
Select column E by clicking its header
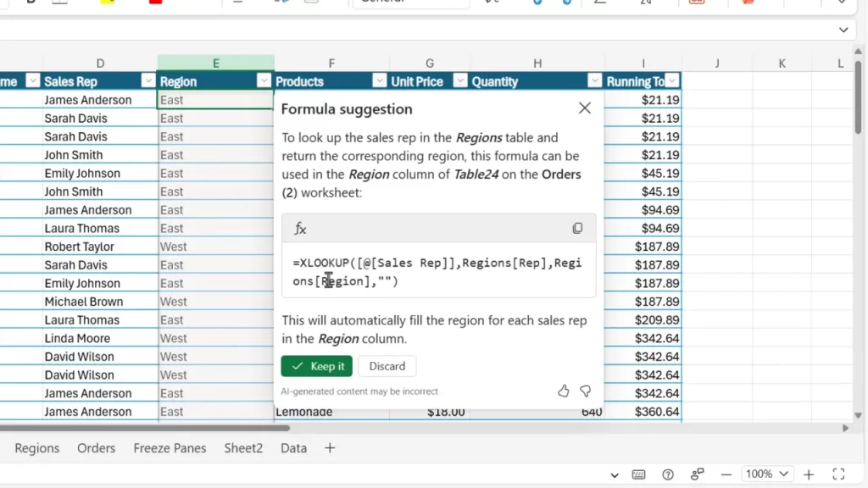[x=215, y=63]
